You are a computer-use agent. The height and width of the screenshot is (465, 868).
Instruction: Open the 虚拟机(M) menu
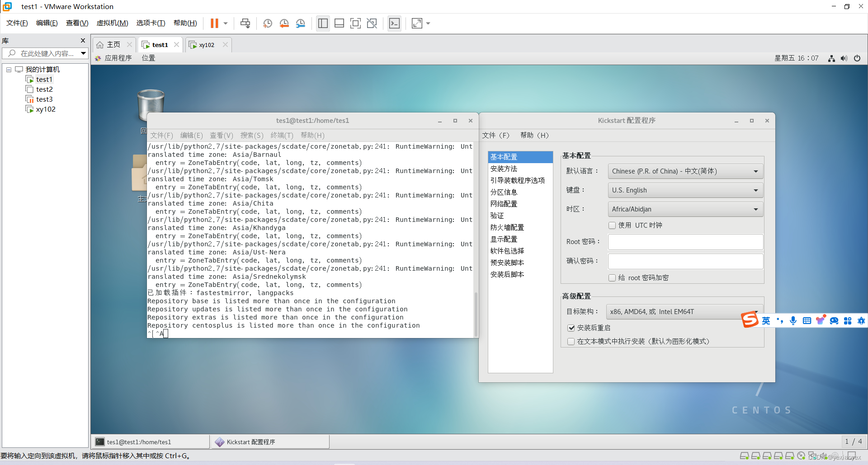point(112,23)
